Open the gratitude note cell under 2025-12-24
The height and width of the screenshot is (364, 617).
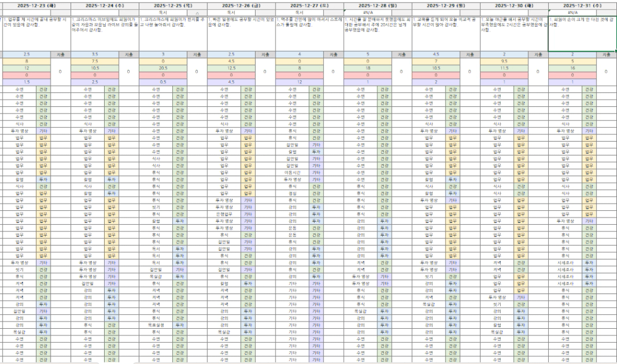[105, 34]
